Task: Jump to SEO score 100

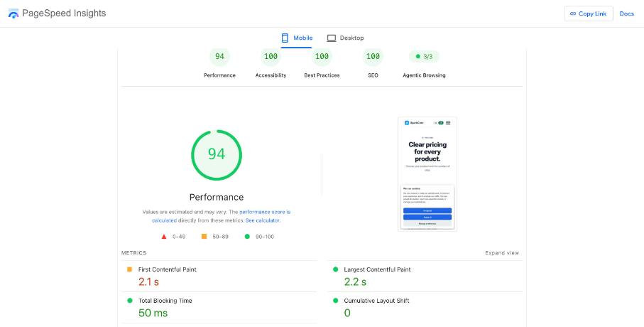Action: [373, 56]
